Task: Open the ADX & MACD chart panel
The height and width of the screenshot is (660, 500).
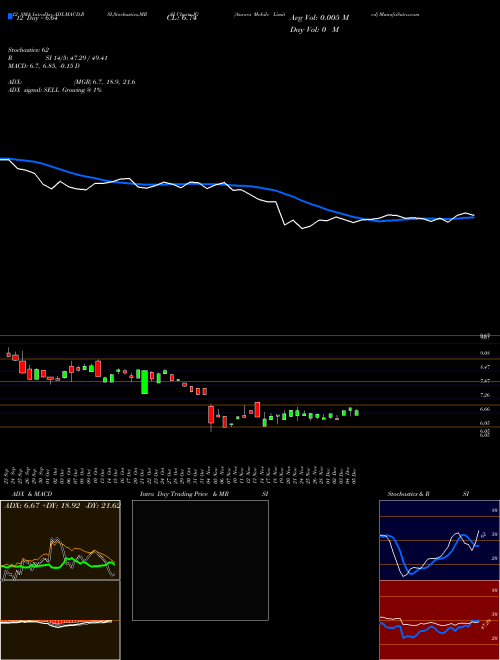Action: click(x=60, y=540)
